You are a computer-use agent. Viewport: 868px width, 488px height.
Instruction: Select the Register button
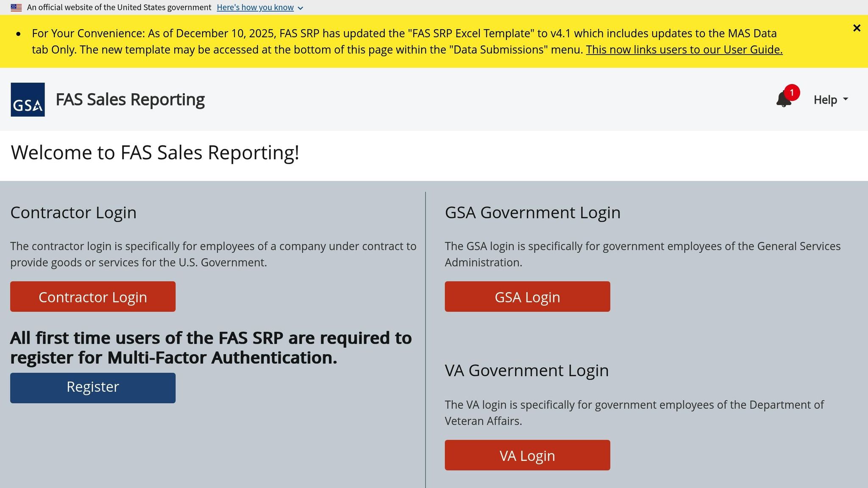(93, 387)
